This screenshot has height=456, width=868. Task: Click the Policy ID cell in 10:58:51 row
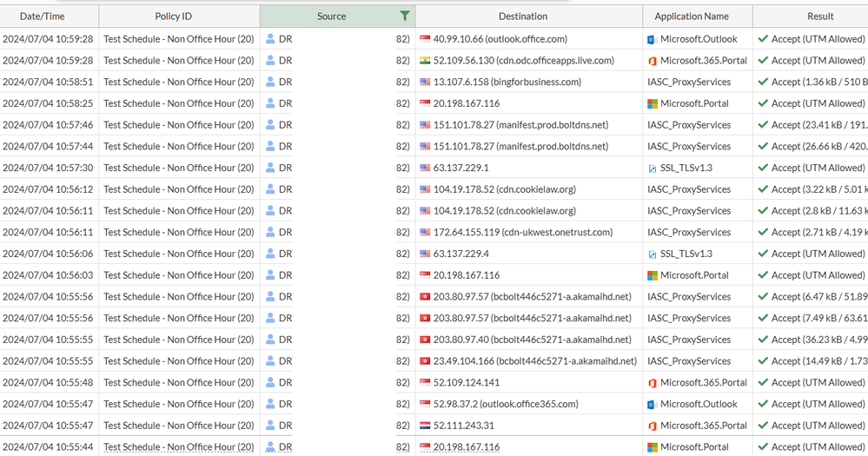point(179,82)
